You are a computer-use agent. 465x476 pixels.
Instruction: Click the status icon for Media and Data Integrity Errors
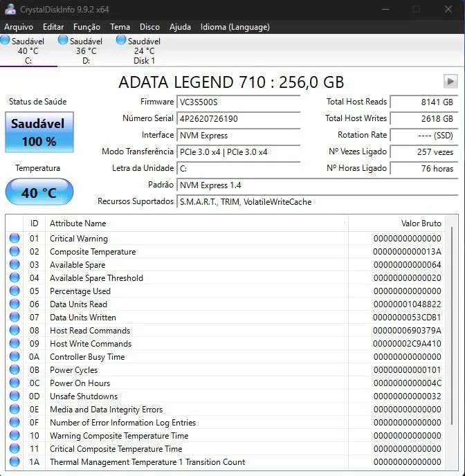coord(15,409)
